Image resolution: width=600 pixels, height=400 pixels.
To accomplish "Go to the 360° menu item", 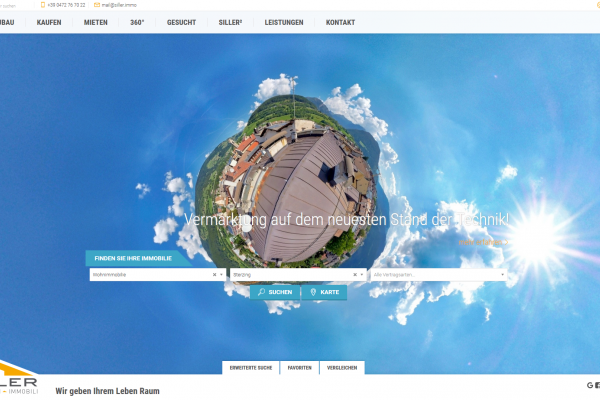I will [137, 21].
